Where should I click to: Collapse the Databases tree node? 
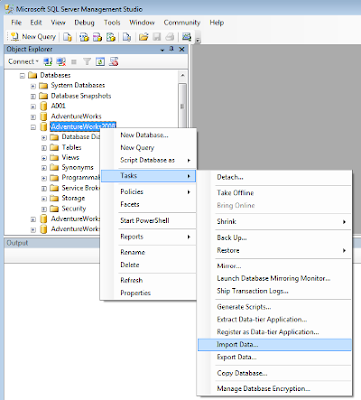click(x=22, y=76)
